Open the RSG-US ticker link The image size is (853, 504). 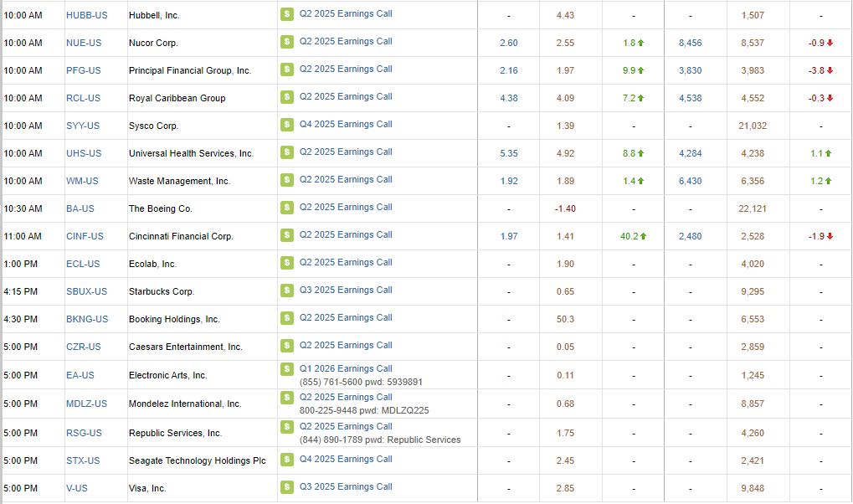tap(85, 433)
